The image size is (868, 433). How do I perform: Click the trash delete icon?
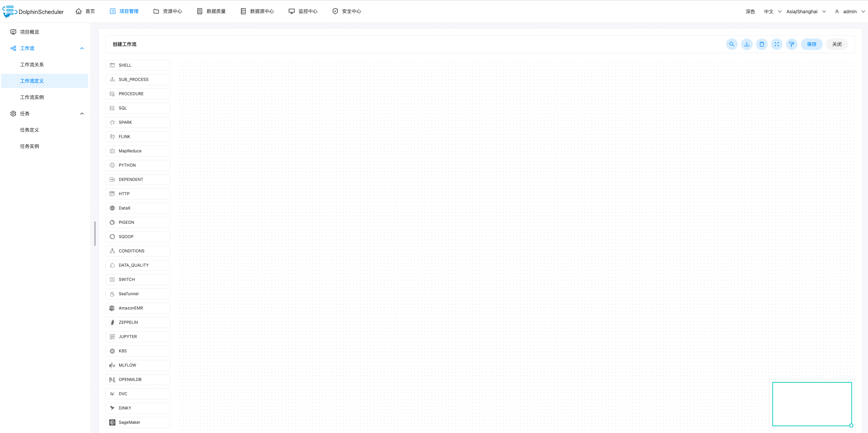coord(761,44)
